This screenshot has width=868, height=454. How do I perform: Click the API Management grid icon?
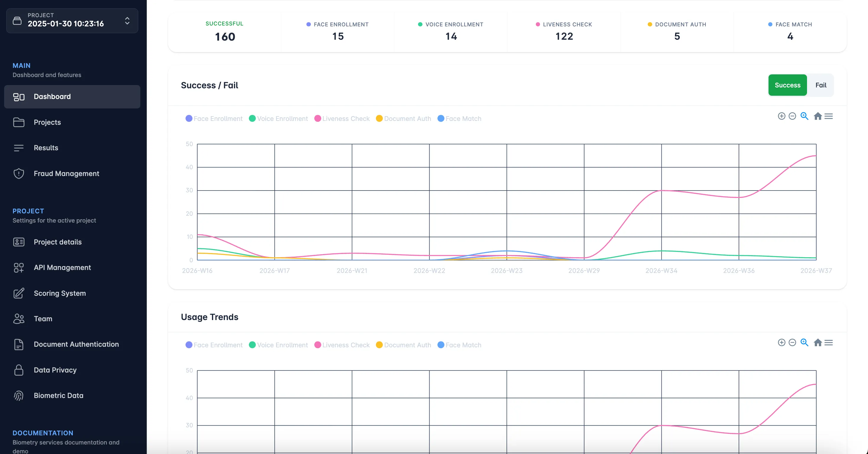[19, 268]
